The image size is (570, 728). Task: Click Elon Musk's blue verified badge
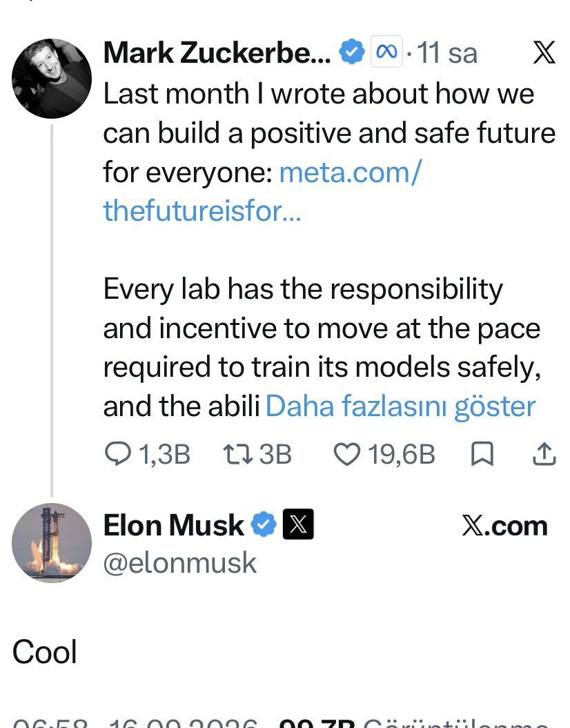point(264,524)
